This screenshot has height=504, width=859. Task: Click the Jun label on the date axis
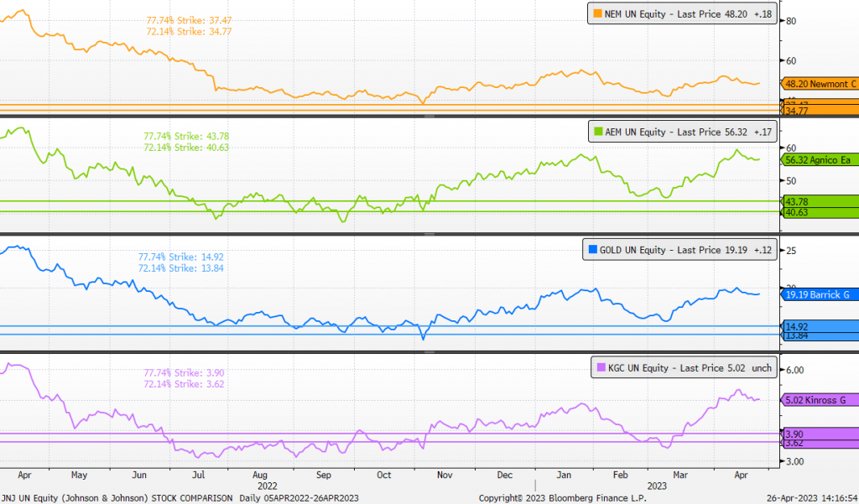tap(139, 475)
